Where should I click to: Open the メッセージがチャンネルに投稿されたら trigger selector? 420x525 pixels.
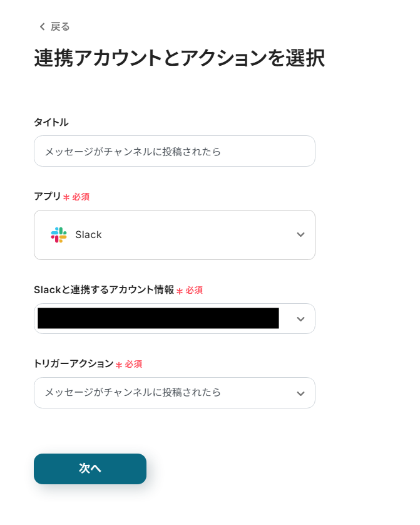(x=133, y=393)
